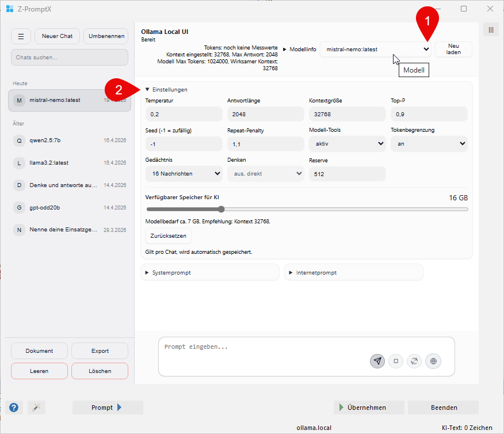The image size is (504, 434).
Task: Open the hamburger menu in chat sidebar
Action: (x=21, y=36)
